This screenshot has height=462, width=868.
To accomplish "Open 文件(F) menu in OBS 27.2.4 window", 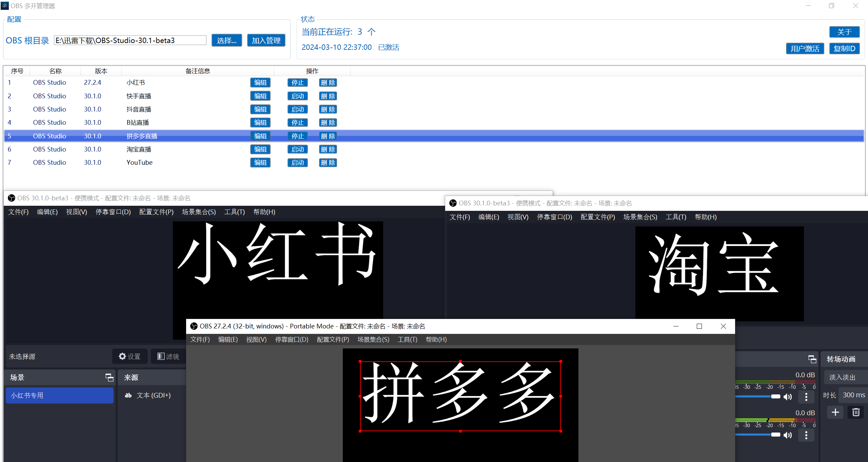I will pos(200,339).
